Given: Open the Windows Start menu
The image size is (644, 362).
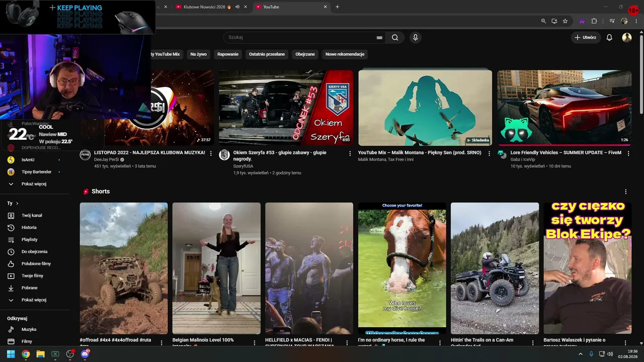Looking at the screenshot, I should pos(11,354).
